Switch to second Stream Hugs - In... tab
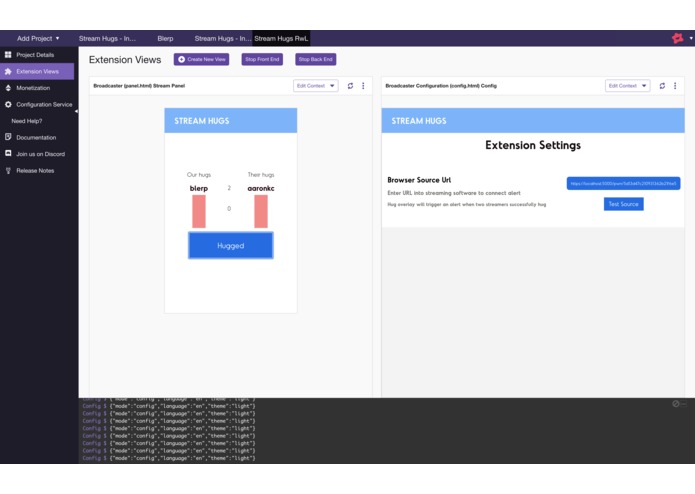The height and width of the screenshot is (494, 695). coord(223,39)
